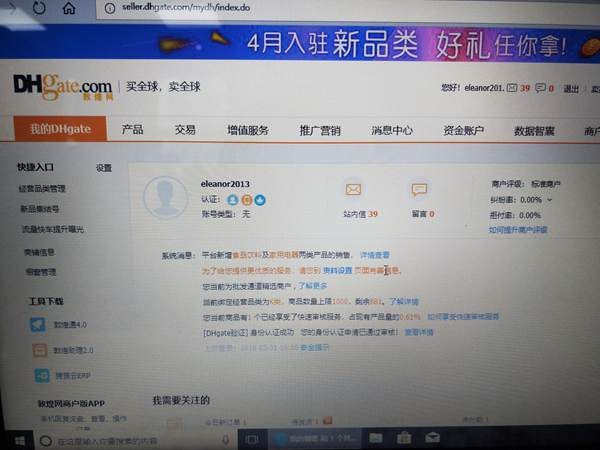Viewport: 600px width, 450px height.
Task: Open 经营品类管理 quick link
Action: tap(42, 188)
